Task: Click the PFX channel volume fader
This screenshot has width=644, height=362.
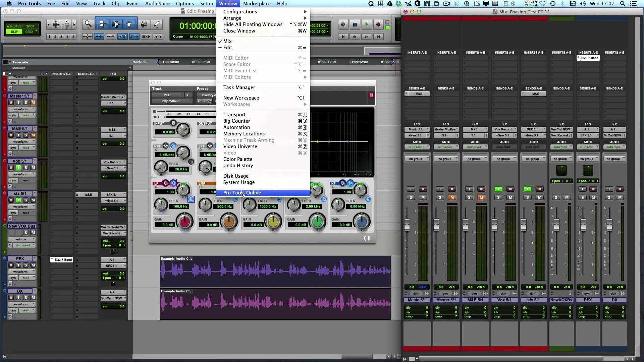Action: coord(583,225)
